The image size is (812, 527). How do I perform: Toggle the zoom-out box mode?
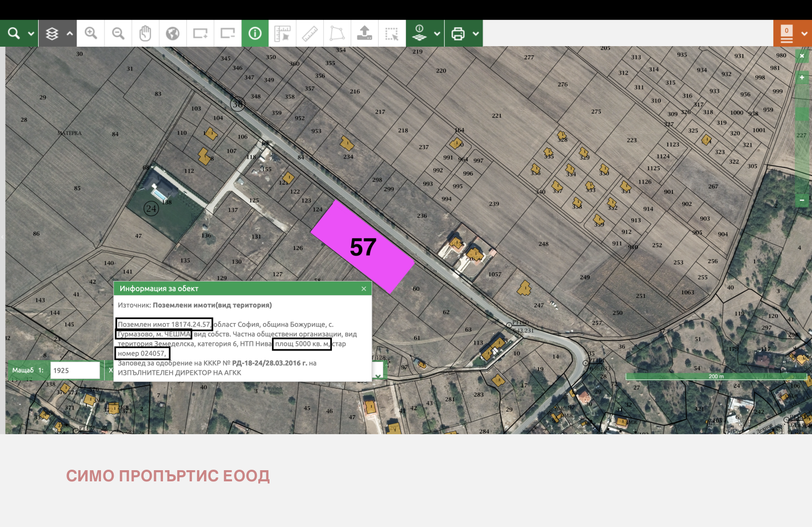tap(227, 33)
